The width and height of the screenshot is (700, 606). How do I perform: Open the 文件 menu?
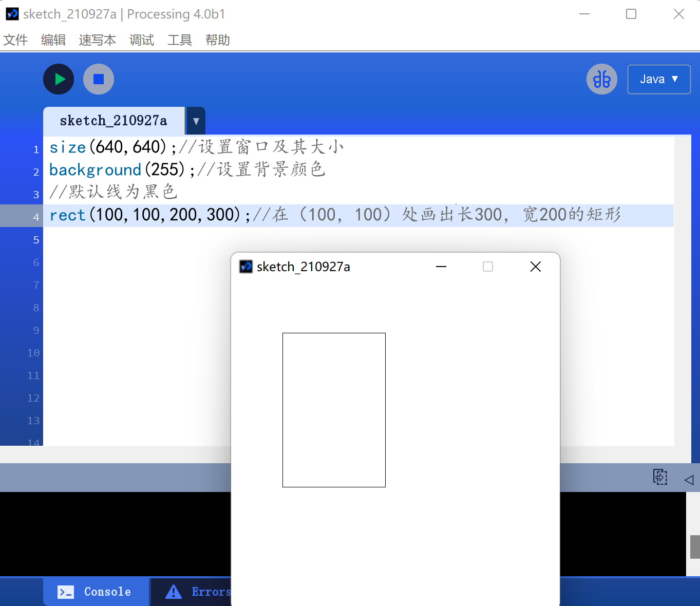tap(15, 40)
